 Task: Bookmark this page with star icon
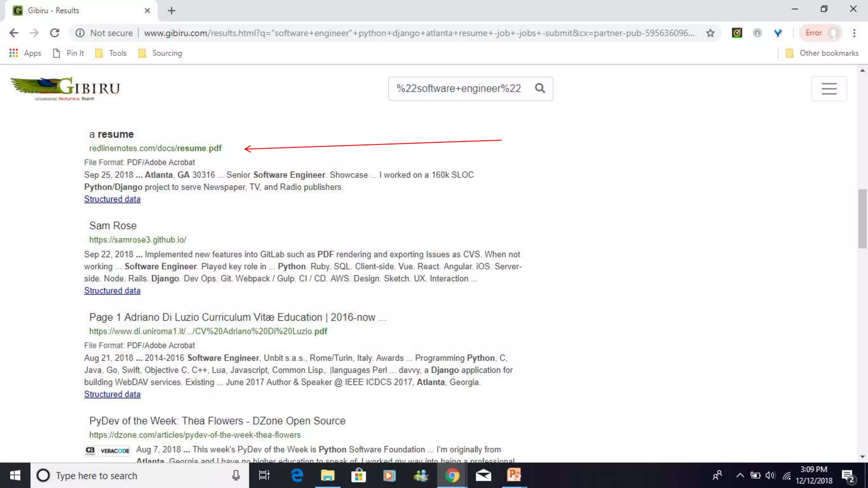pos(710,33)
